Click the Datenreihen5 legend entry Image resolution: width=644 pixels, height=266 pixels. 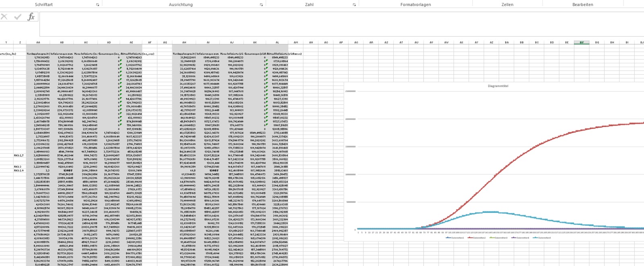544,238
